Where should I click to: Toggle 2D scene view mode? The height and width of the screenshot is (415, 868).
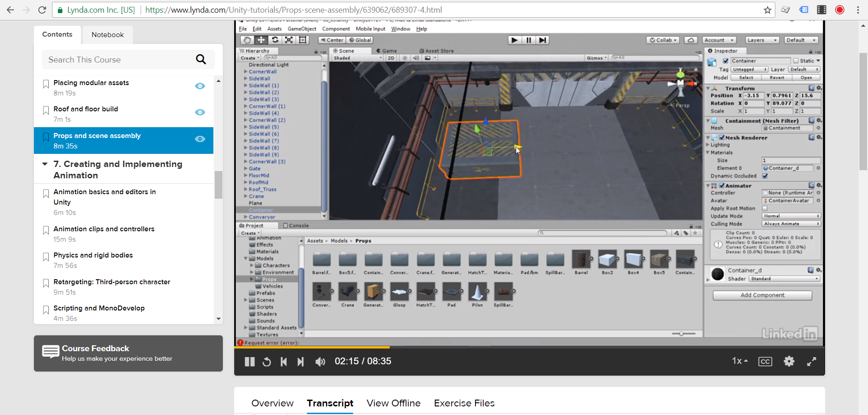point(391,58)
